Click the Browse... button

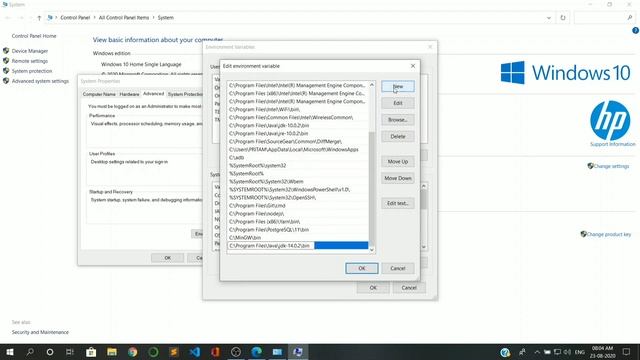tap(398, 120)
